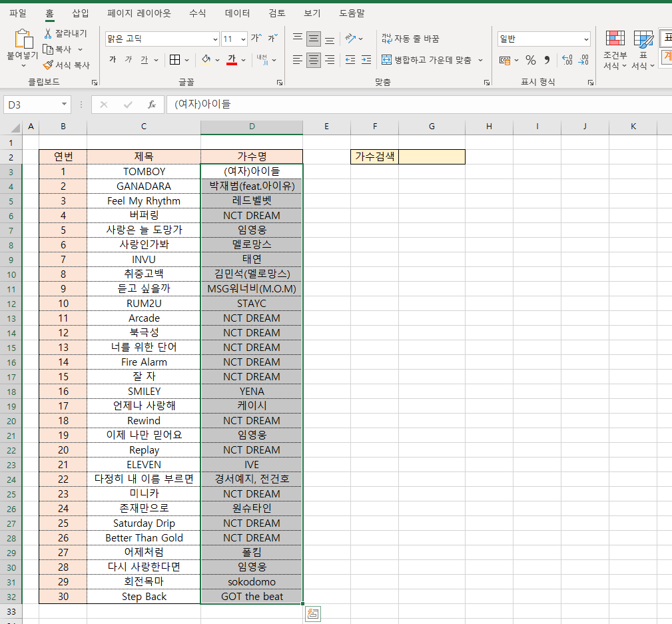
Task: Click the text orientation icon
Action: pos(350,39)
